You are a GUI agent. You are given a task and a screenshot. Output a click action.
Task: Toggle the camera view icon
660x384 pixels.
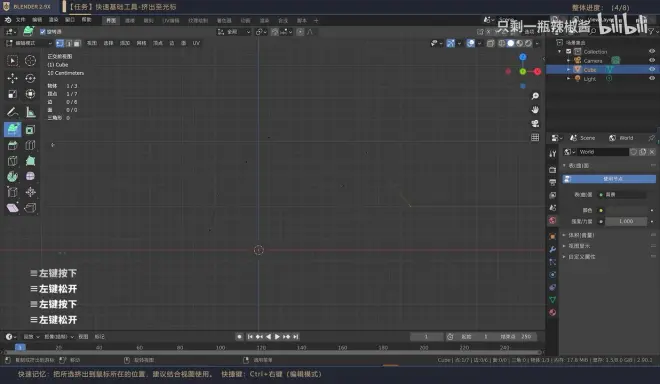535,123
